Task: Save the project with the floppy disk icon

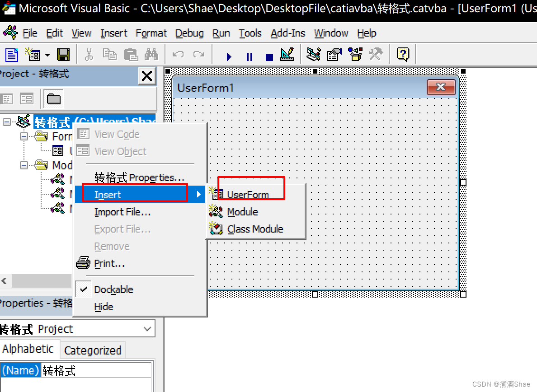Action: (x=63, y=55)
